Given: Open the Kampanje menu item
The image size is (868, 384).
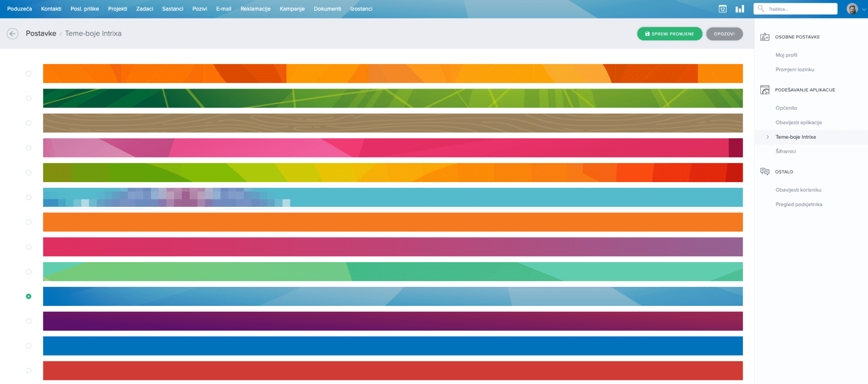Looking at the screenshot, I should tap(292, 9).
